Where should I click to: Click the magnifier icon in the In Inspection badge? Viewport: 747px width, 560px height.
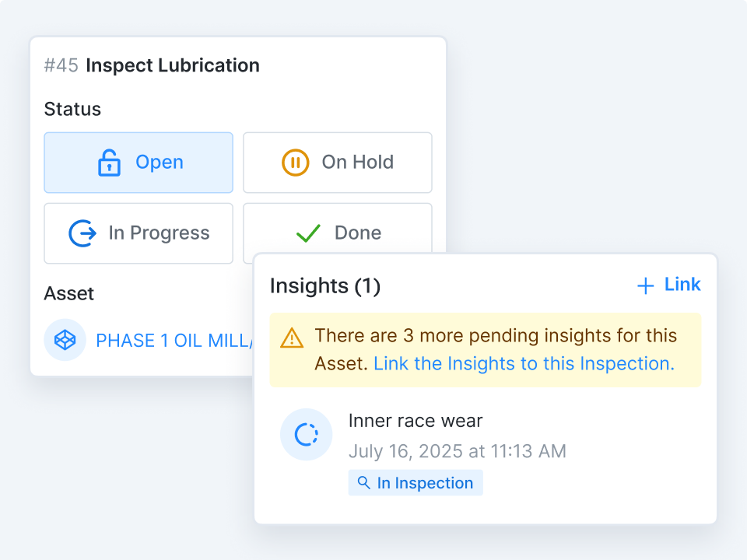point(363,483)
